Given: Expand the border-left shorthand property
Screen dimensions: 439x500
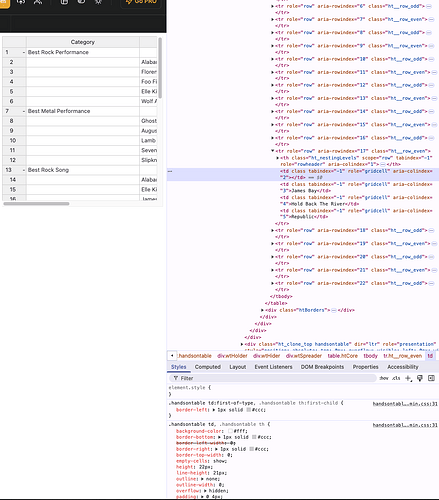Looking at the screenshot, I should click(x=213, y=410).
